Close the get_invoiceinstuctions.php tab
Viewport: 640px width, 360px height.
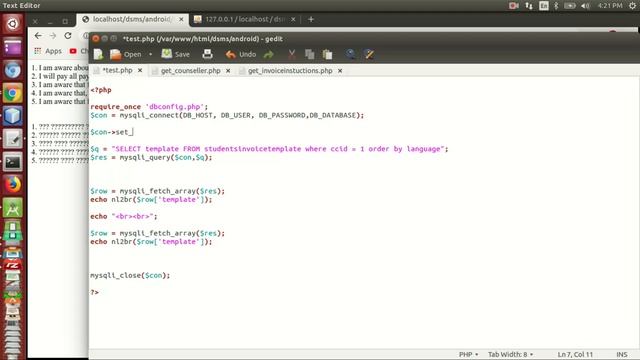(340, 71)
